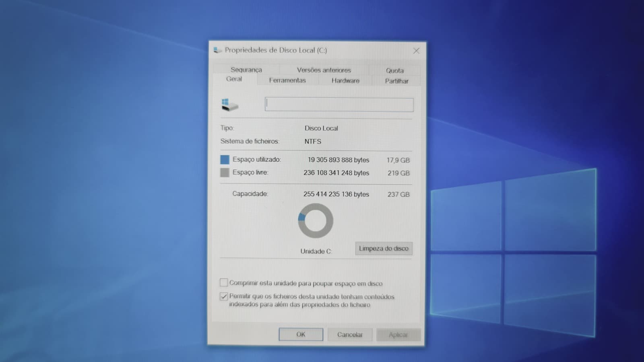
Task: Click the disk usage donut chart
Action: (x=316, y=220)
